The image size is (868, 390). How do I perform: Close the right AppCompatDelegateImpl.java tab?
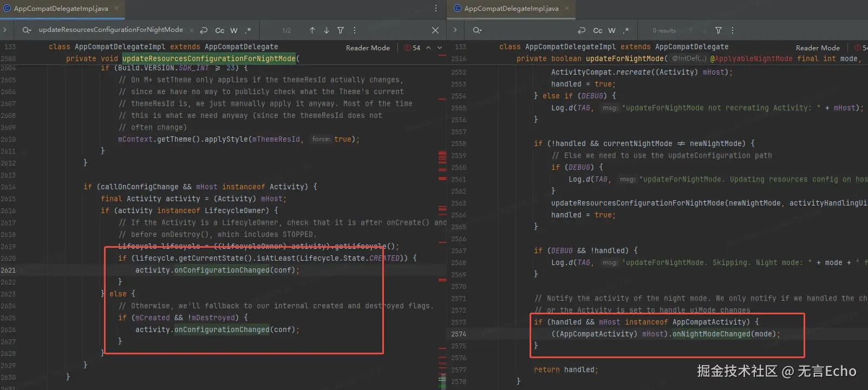coord(567,8)
